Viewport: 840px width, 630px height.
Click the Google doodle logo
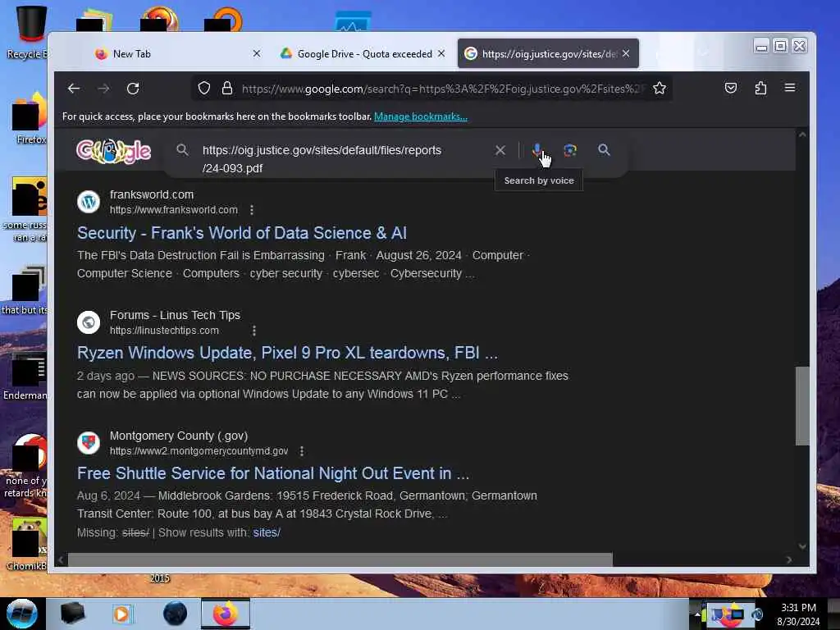click(113, 151)
